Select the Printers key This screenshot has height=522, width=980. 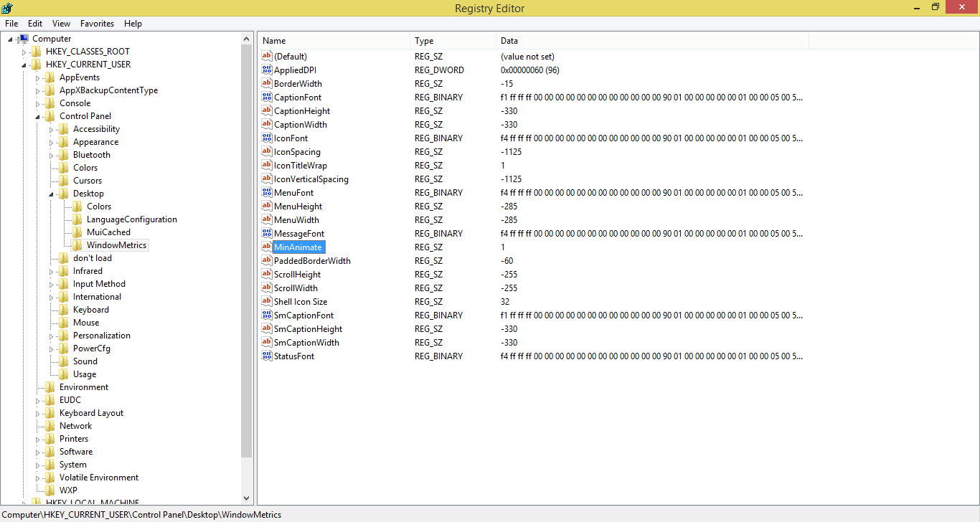(74, 439)
